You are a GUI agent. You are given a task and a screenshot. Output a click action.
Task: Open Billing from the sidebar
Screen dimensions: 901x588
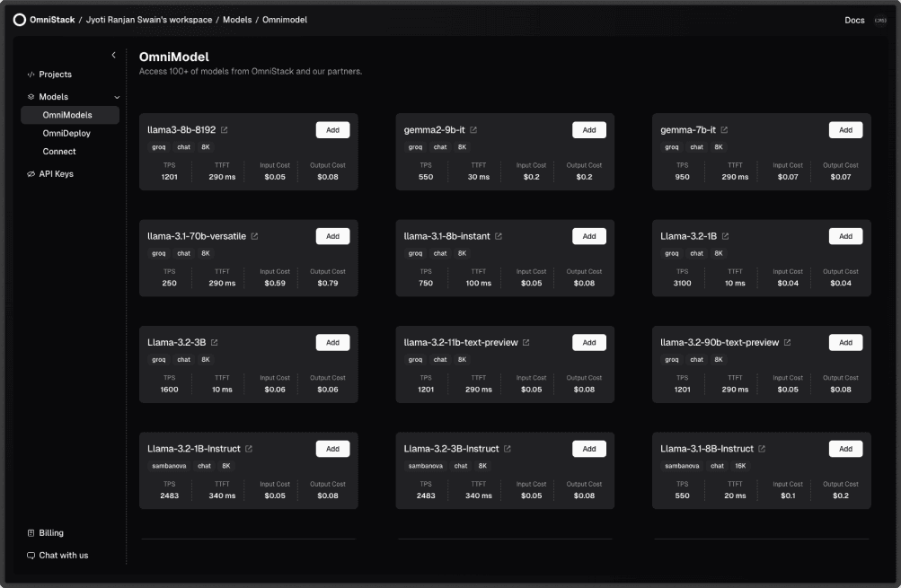pos(51,533)
